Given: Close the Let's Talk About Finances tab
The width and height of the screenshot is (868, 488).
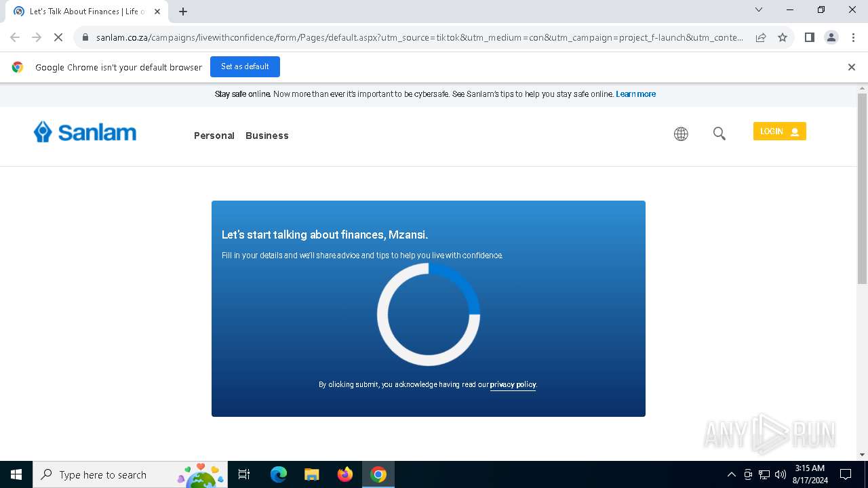Looking at the screenshot, I should (x=157, y=12).
